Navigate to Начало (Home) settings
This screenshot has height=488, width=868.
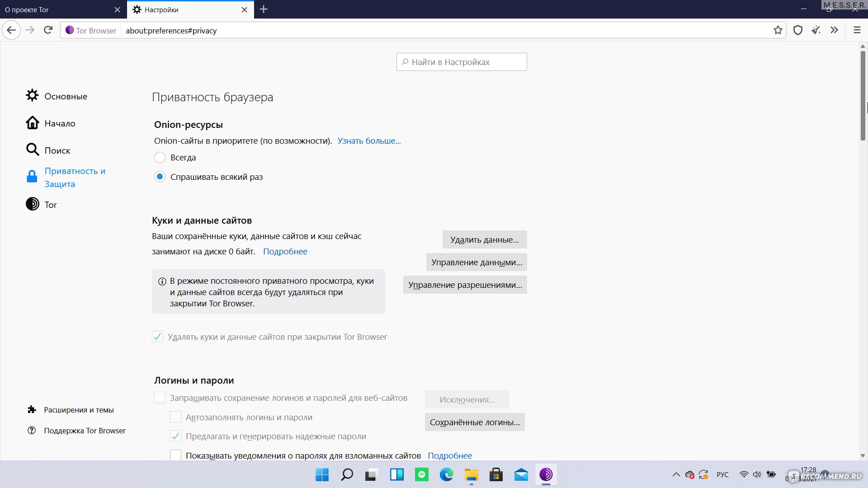[59, 123]
